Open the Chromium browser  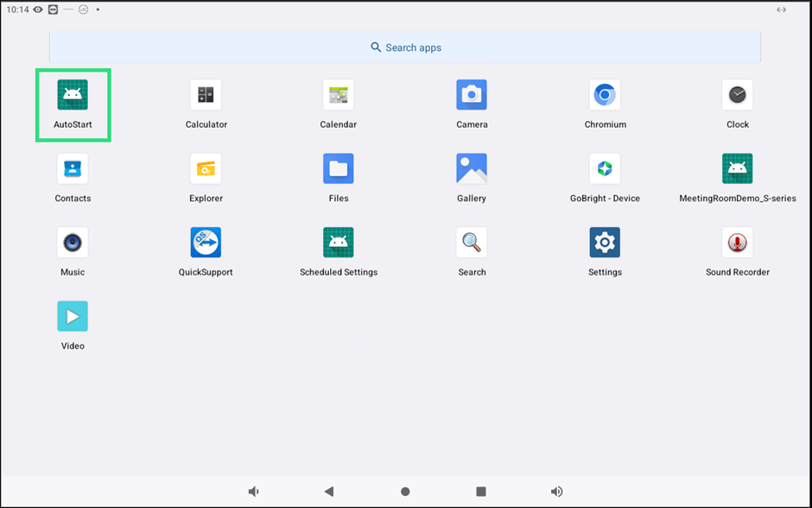pos(605,95)
